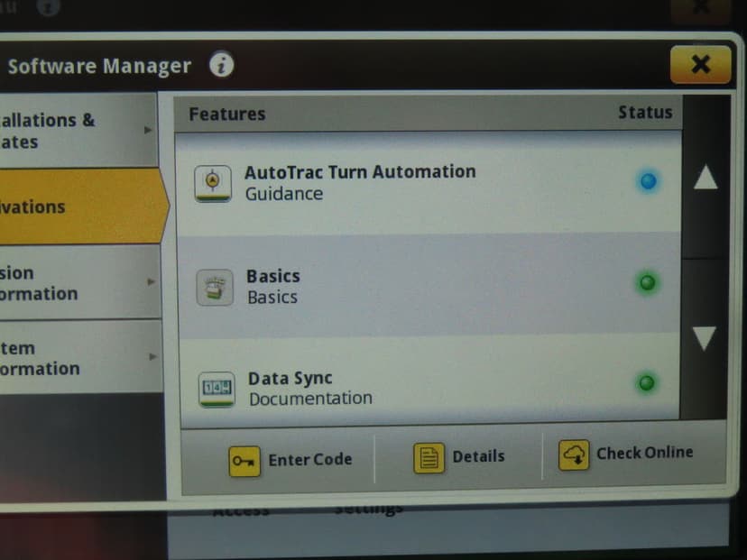This screenshot has height=560, width=747.
Task: Click the green status indicator for Basics
Action: tap(647, 283)
